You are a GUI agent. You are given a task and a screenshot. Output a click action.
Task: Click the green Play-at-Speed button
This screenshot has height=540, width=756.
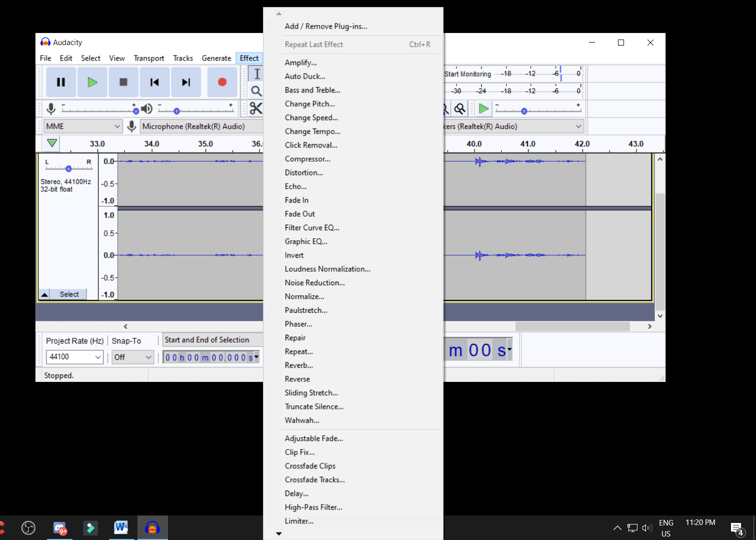483,109
